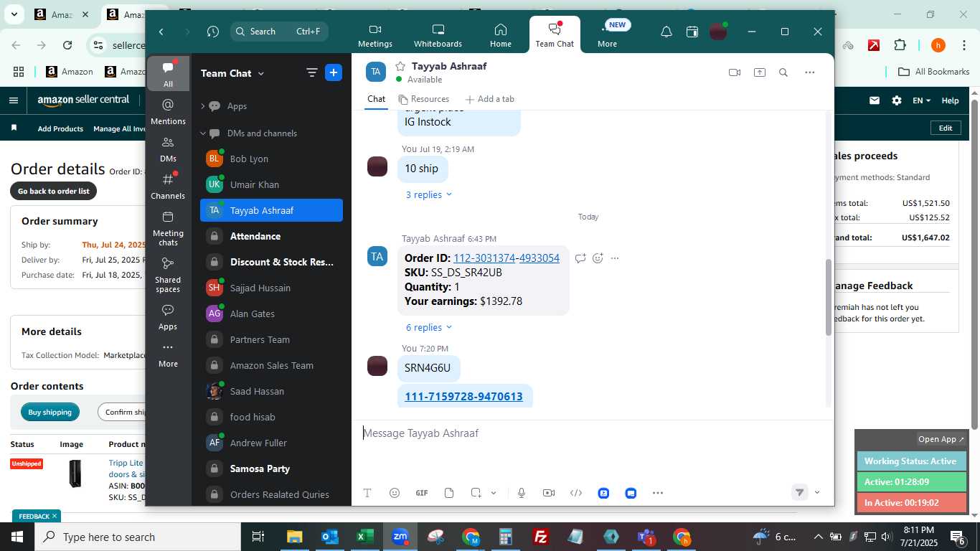980x551 pixels.
Task: Open Channels in Zoom sidebar
Action: [168, 187]
